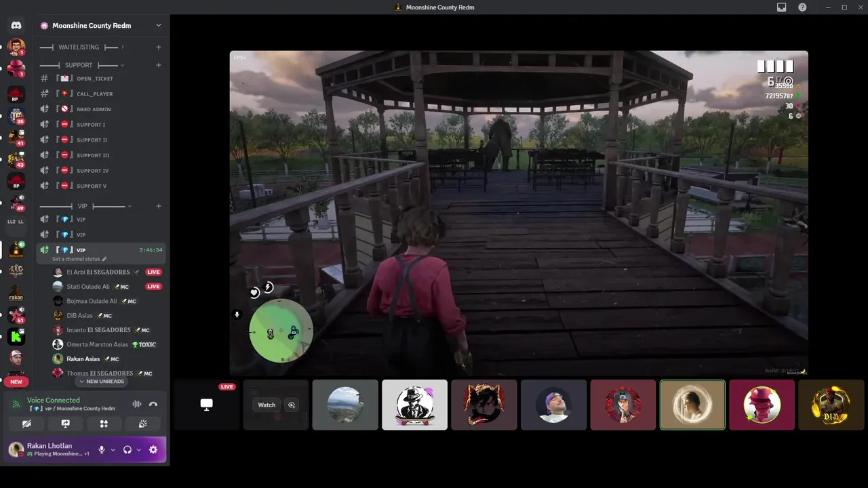
Task: Click pop-out icon beside Watch button
Action: point(292,405)
